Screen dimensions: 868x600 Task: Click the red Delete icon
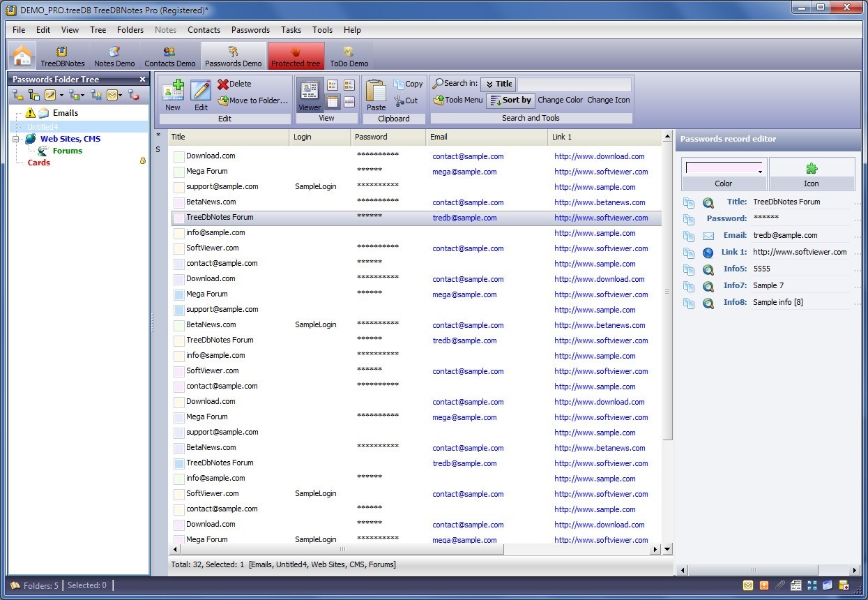pyautogui.click(x=223, y=84)
